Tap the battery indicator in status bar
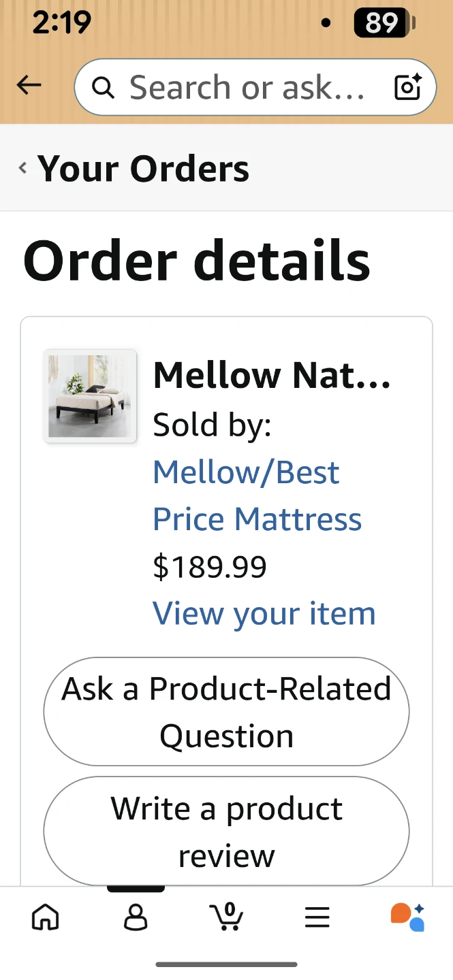This screenshot has height=980, width=453. point(384,24)
